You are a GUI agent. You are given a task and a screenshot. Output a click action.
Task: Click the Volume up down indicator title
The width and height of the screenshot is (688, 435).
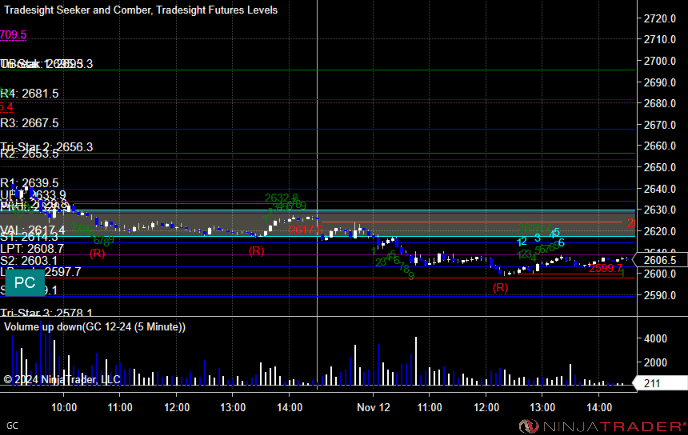95,327
